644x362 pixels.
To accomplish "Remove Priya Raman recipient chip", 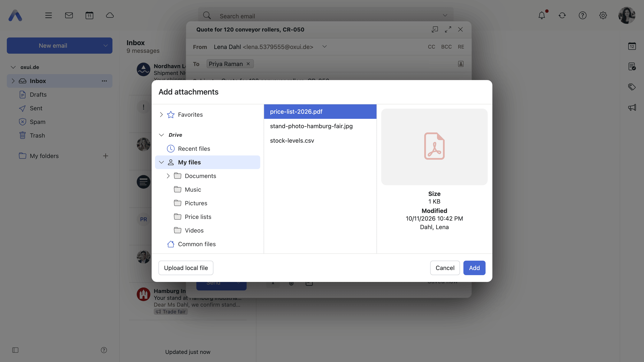I will (248, 64).
